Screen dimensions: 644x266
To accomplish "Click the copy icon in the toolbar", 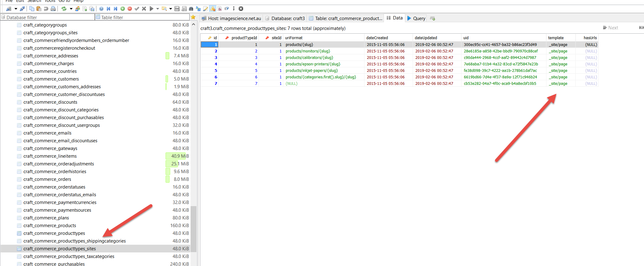I will (x=32, y=9).
